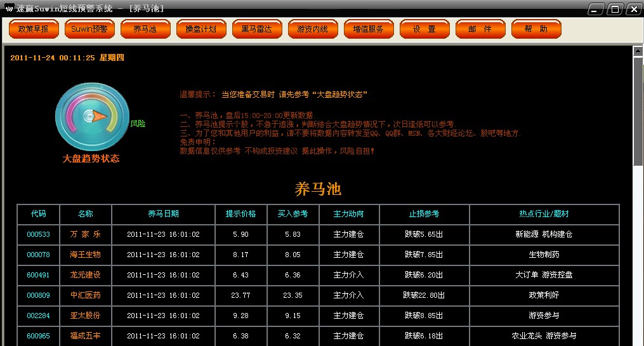Click stock name 海王生物
This screenshot has height=346, width=644.
(x=85, y=255)
